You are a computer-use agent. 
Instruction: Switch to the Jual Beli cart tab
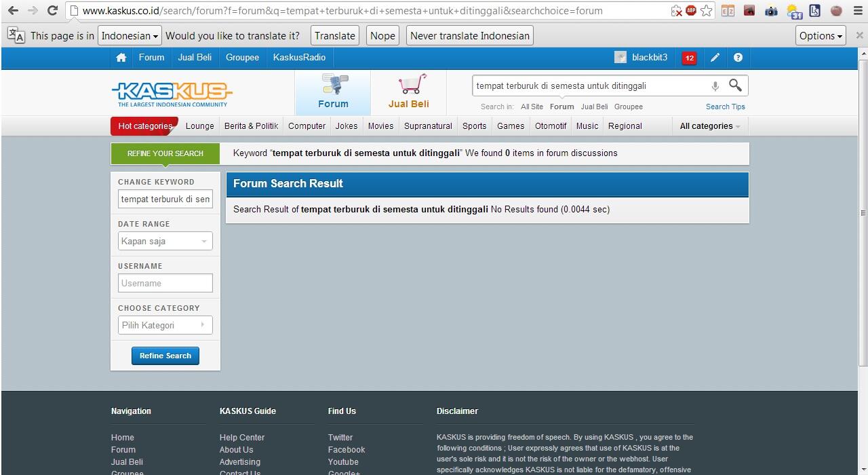point(408,92)
